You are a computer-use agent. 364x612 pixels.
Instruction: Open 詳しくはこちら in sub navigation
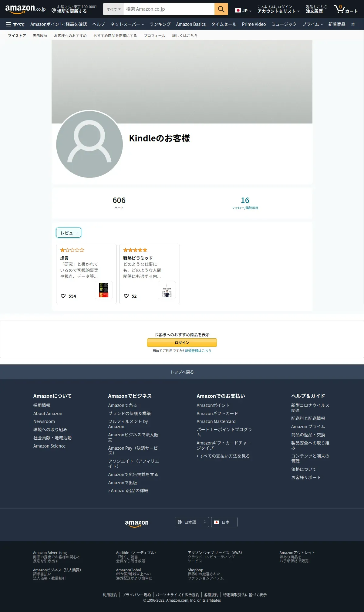(185, 36)
